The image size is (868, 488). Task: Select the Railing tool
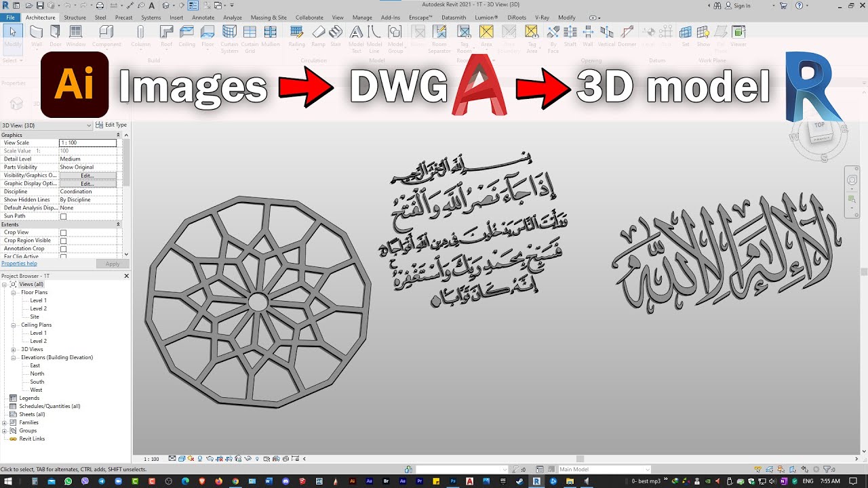296,36
